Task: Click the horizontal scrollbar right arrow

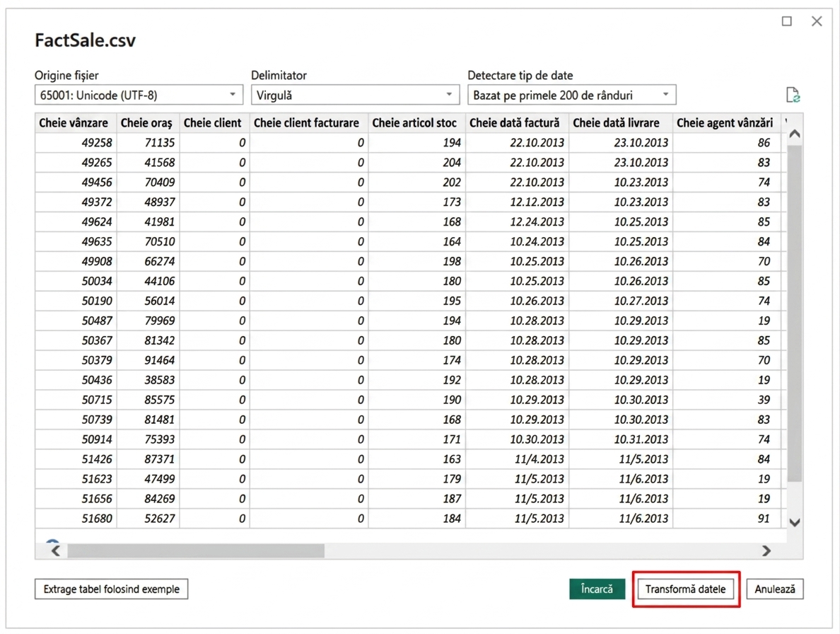Action: [766, 551]
